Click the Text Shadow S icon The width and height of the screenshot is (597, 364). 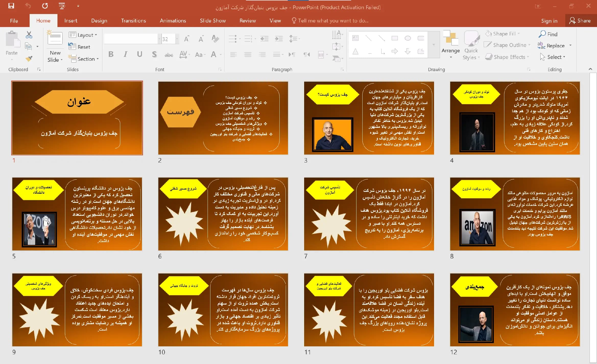tap(154, 54)
